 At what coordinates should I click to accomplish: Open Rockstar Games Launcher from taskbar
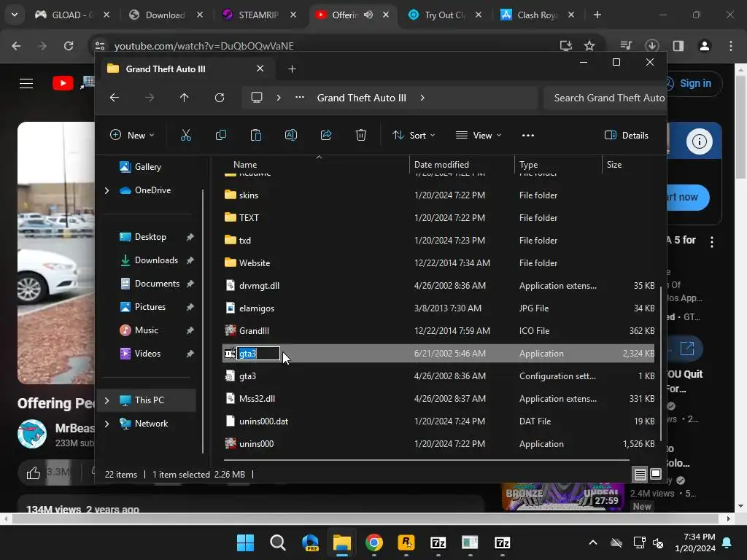pyautogui.click(x=406, y=542)
